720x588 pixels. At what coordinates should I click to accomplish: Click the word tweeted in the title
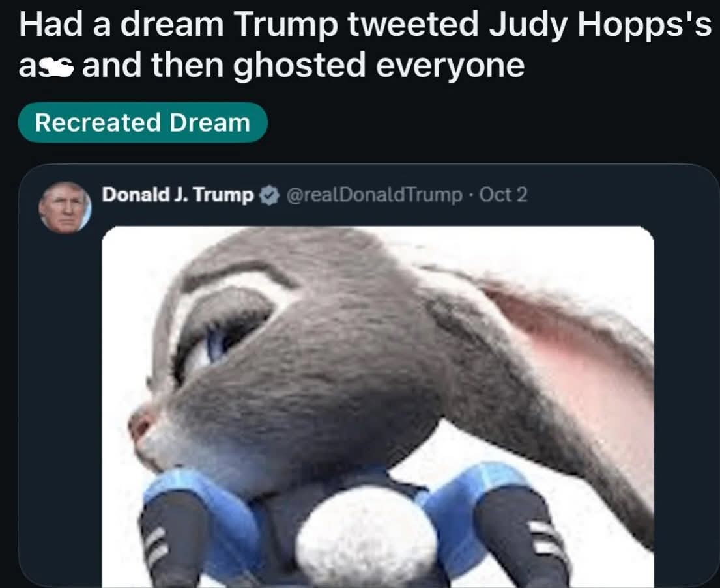pyautogui.click(x=413, y=25)
